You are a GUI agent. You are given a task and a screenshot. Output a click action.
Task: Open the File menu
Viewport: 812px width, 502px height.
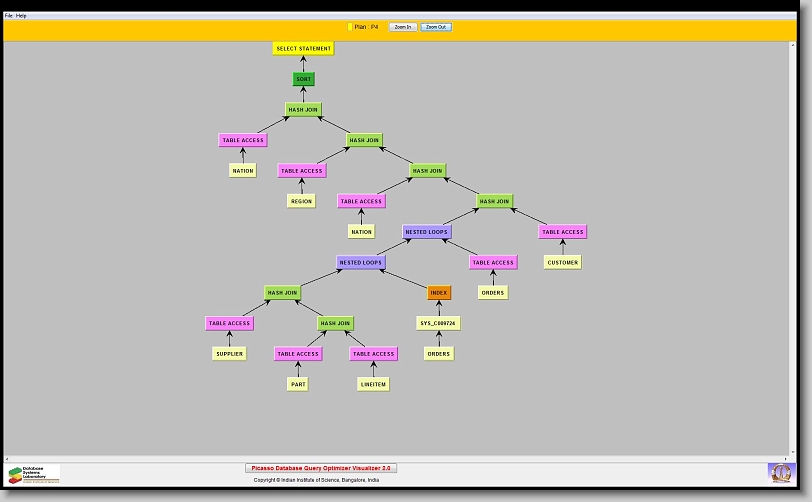pos(8,16)
